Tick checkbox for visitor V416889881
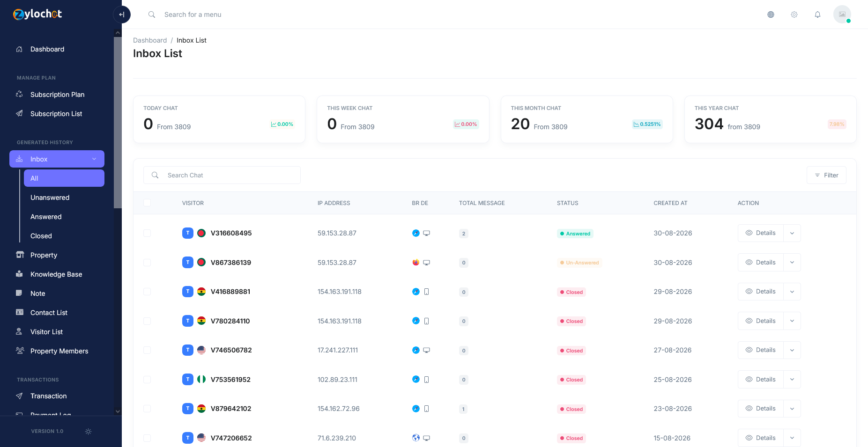Screen dimensions: 868x447 147,292
